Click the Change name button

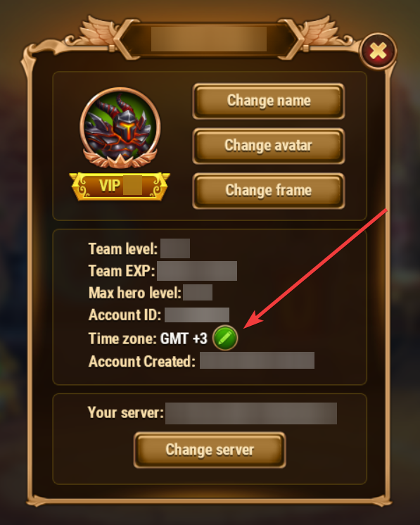(269, 101)
